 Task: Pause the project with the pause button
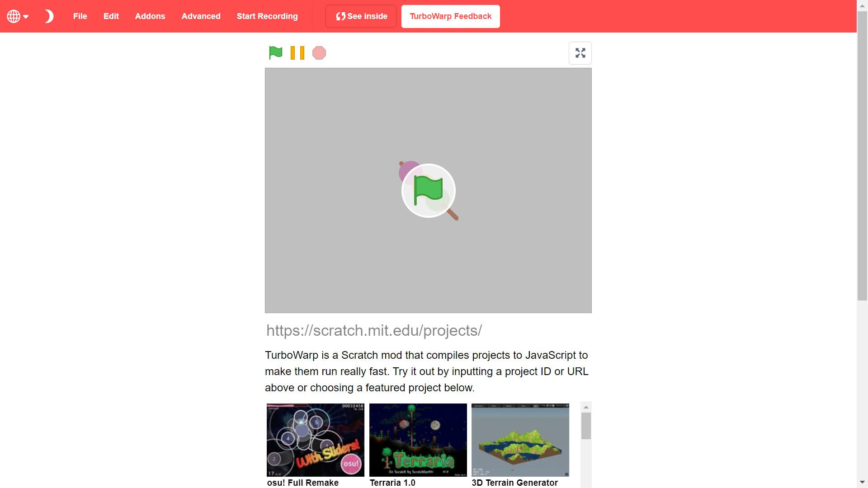click(x=297, y=53)
